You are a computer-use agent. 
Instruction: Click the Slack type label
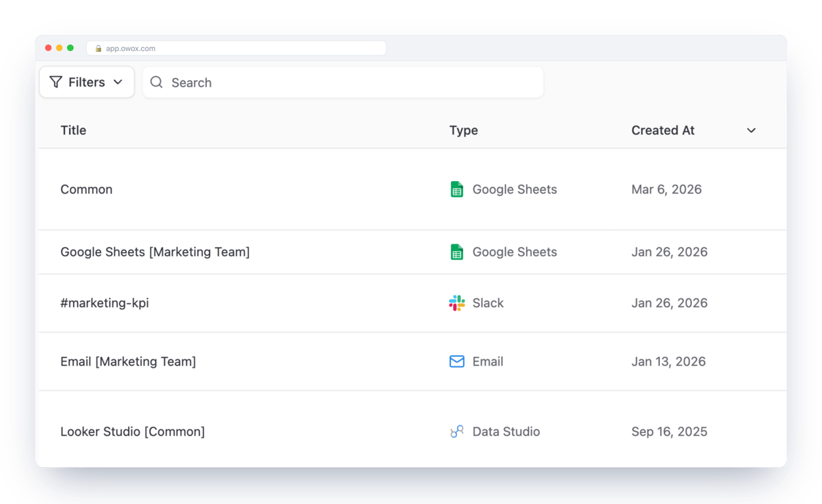pos(488,303)
